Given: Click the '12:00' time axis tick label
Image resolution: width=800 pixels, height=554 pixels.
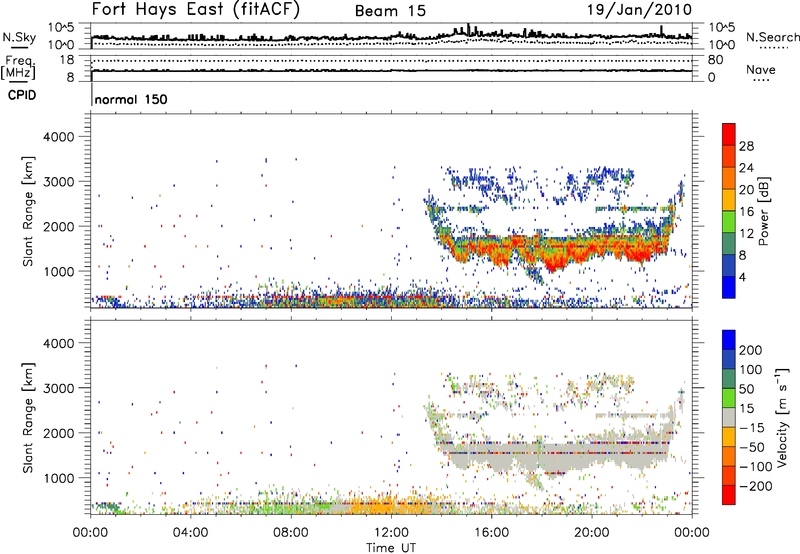Looking at the screenshot, I should point(391,533).
